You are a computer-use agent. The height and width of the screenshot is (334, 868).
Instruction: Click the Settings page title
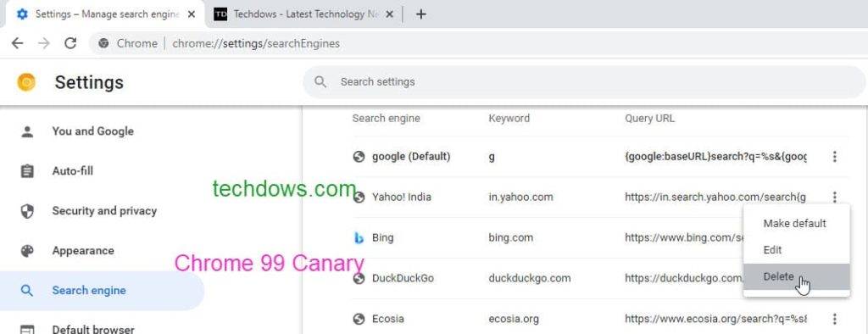click(x=89, y=82)
